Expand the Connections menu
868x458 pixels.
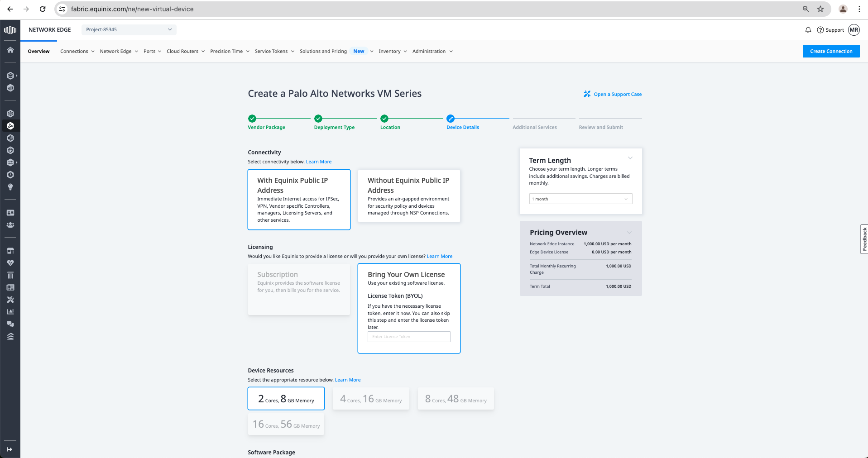(77, 51)
